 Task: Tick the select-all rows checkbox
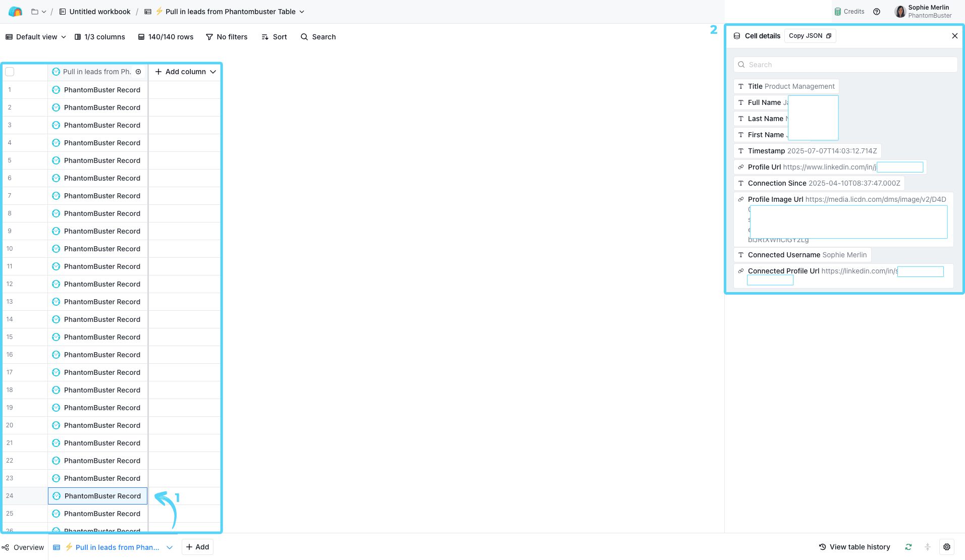pos(10,72)
